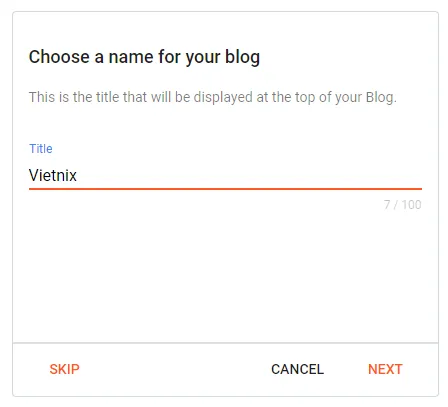The height and width of the screenshot is (407, 448).
Task: Click the CANCEL button
Action: coord(297,369)
